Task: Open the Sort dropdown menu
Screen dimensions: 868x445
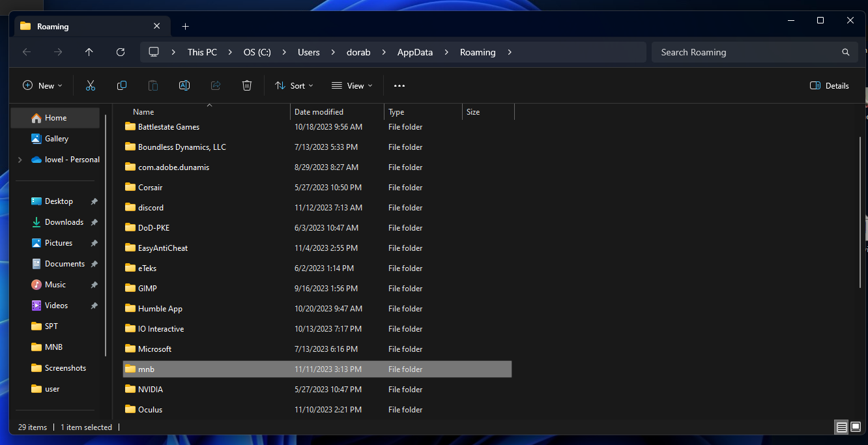Action: click(x=294, y=85)
